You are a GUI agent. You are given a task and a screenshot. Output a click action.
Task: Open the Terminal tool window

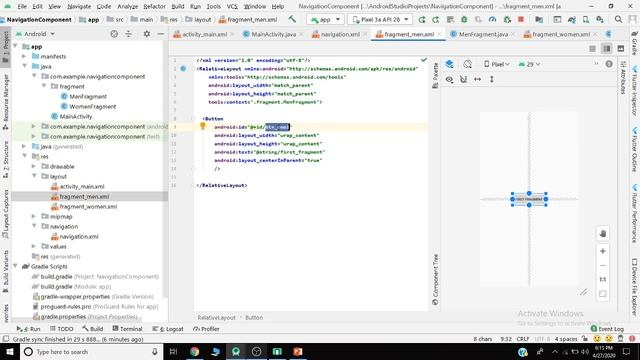127,329
